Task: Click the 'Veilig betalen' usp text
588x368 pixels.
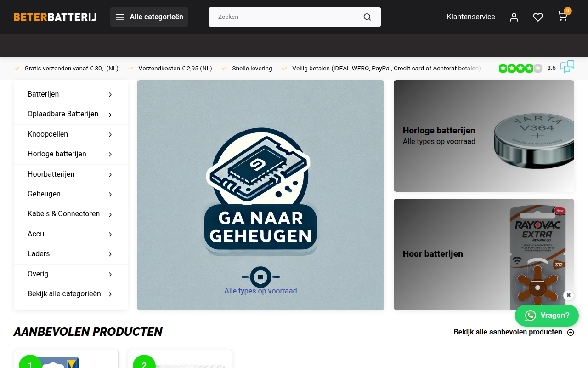Action: (x=386, y=69)
